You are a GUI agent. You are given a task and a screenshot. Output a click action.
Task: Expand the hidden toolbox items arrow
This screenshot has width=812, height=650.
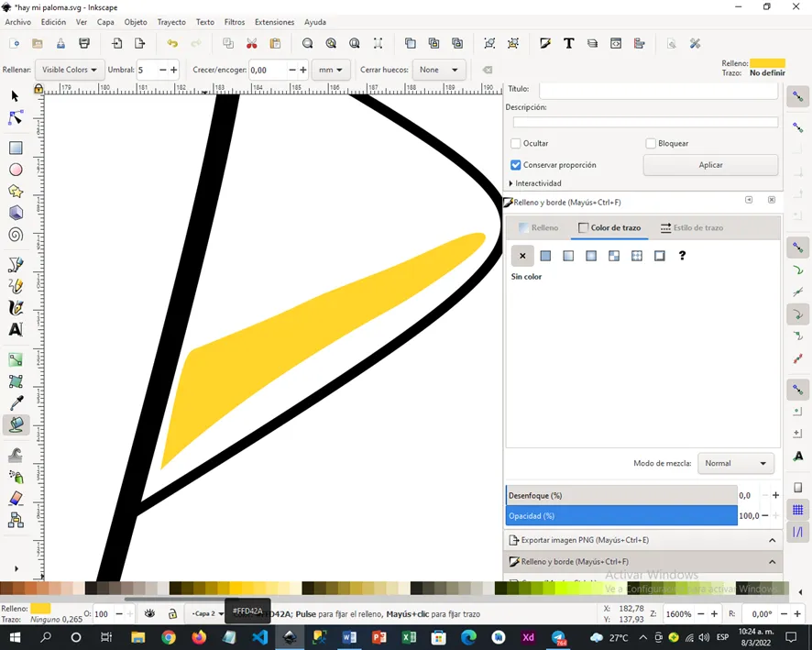[x=16, y=568]
